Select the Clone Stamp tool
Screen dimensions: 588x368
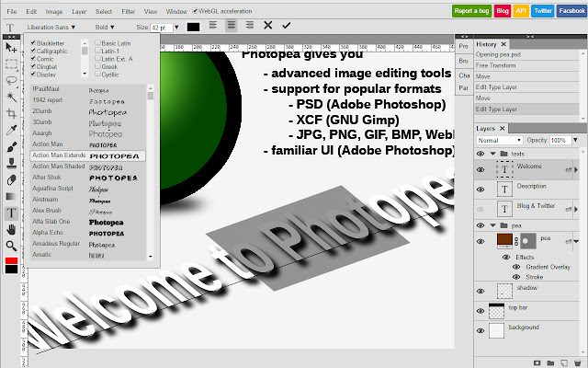(x=11, y=163)
